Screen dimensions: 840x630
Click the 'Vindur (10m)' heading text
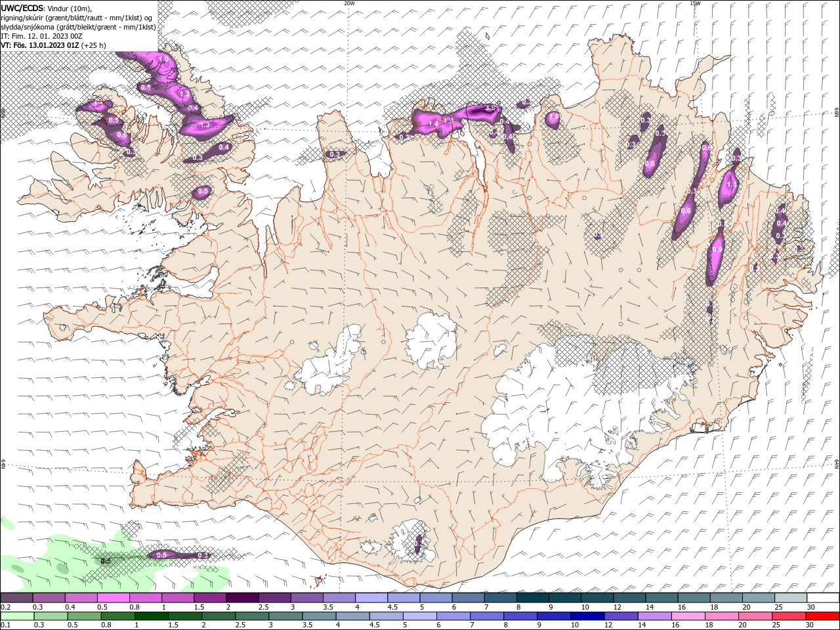[70, 8]
